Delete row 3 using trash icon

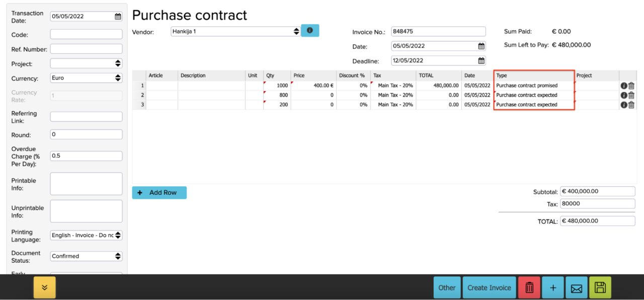631,105
